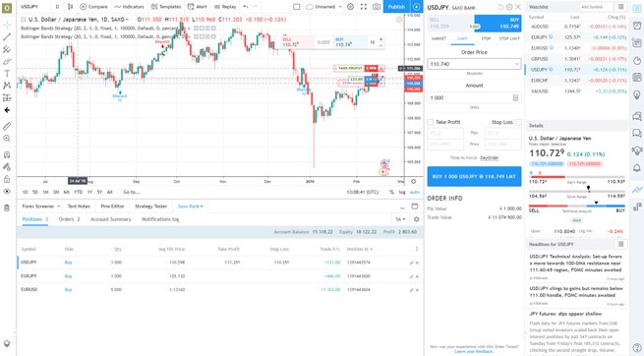Open candlestick chart style selector
Screen dimensions: 644x356
pyautogui.click(x=70, y=7)
